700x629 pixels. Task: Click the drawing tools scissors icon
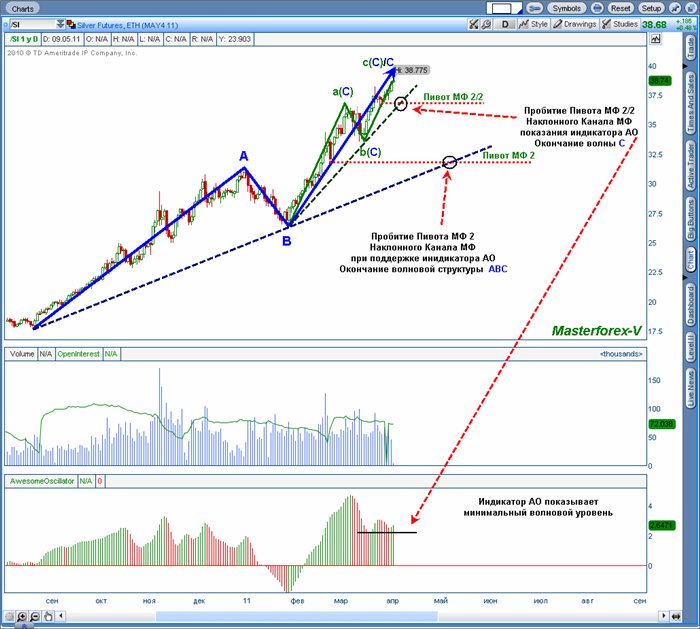[474, 24]
